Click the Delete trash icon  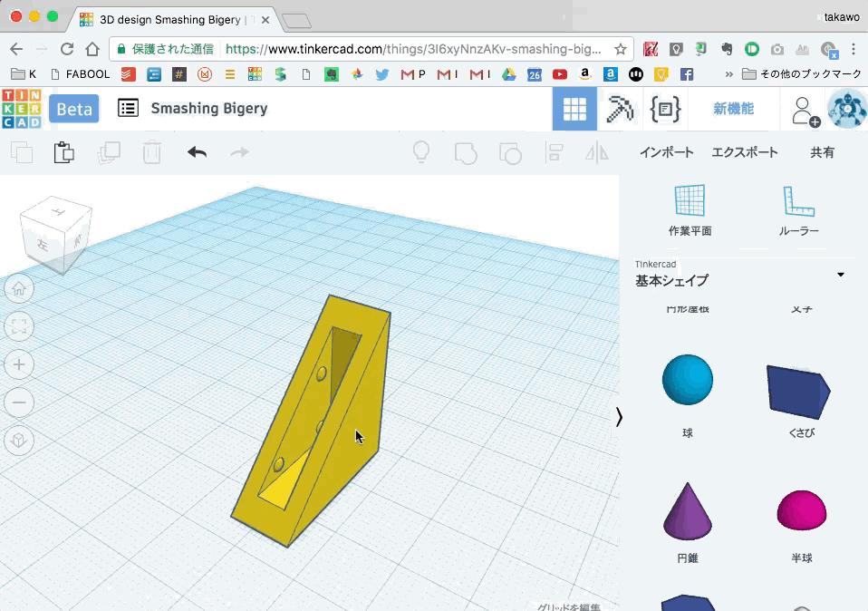coord(151,152)
